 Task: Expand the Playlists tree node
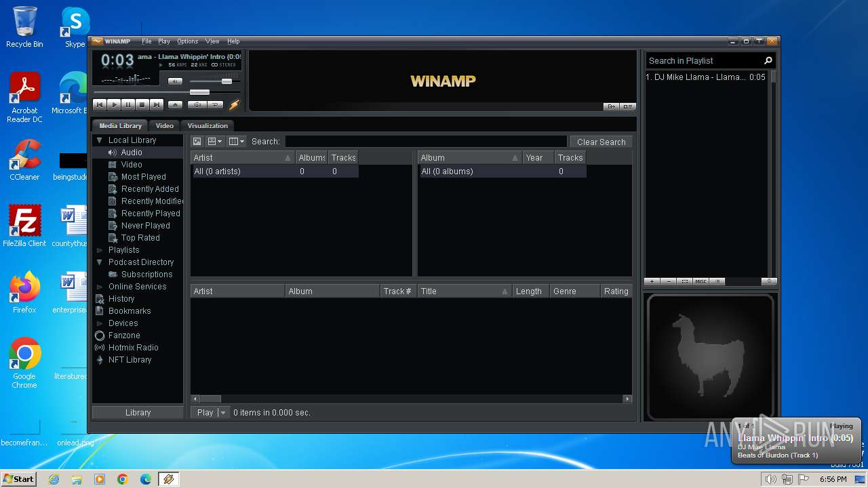(x=99, y=250)
